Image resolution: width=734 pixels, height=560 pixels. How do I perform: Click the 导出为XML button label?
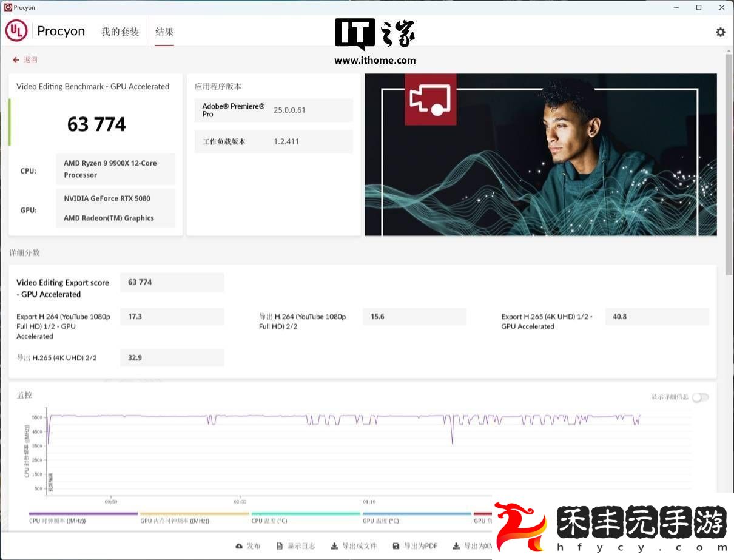(x=478, y=546)
